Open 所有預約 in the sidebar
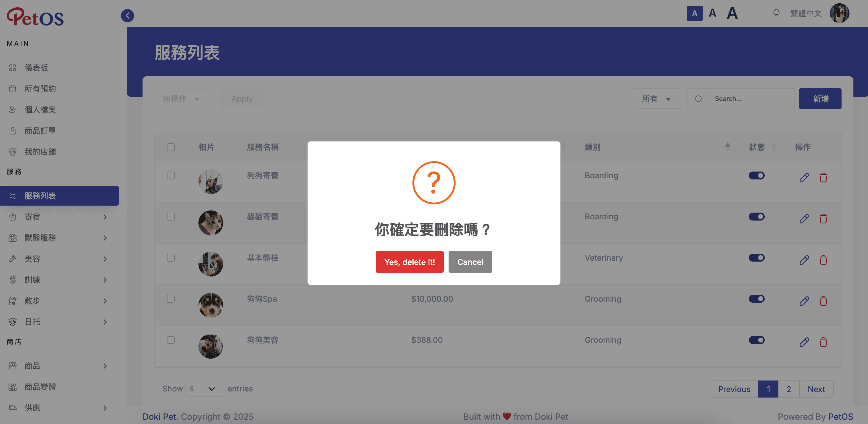 pyautogui.click(x=40, y=89)
